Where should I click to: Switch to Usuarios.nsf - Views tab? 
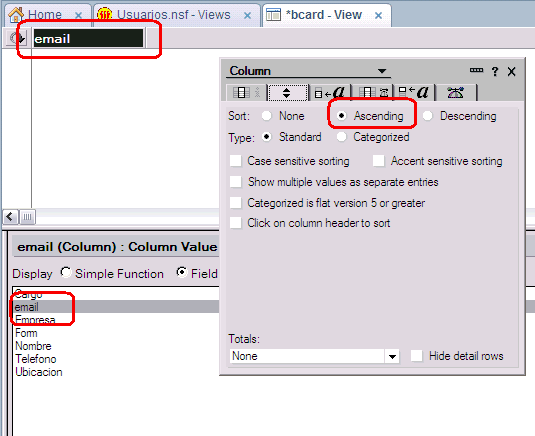click(173, 15)
